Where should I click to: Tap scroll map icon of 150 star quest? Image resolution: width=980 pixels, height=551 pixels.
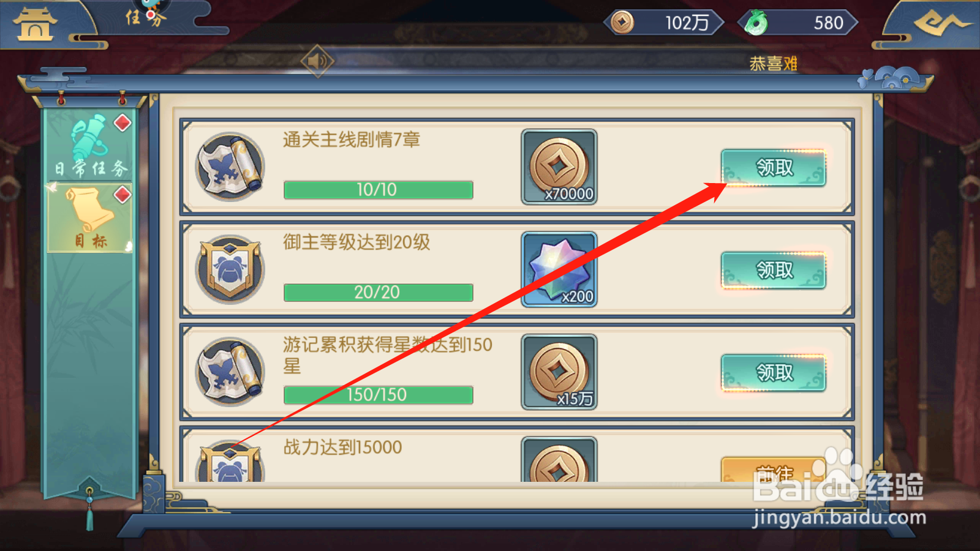[230, 372]
